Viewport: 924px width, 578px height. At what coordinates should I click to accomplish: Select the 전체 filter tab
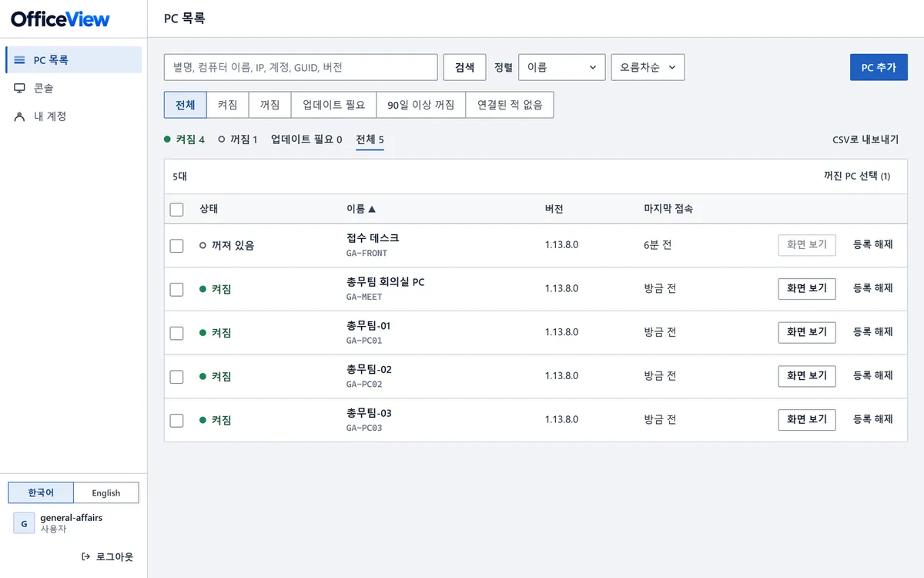(x=186, y=105)
